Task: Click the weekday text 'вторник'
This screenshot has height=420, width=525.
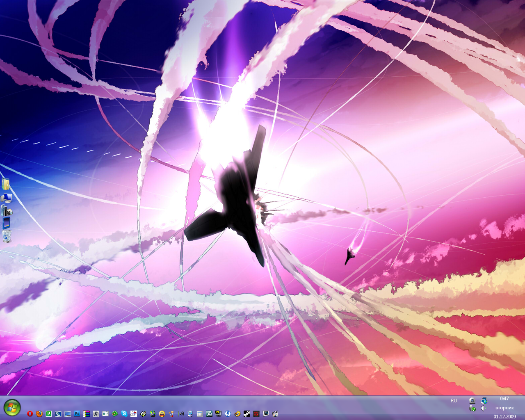Action: tap(504, 408)
